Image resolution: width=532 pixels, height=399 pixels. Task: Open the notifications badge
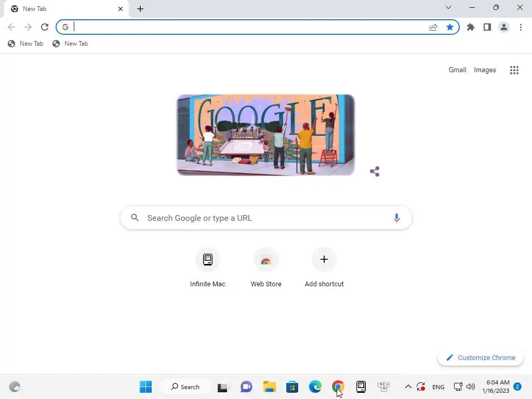click(x=517, y=387)
